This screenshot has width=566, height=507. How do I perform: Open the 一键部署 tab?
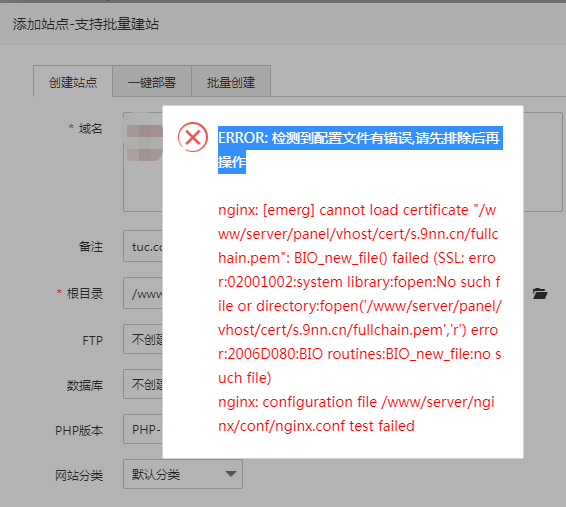152,82
